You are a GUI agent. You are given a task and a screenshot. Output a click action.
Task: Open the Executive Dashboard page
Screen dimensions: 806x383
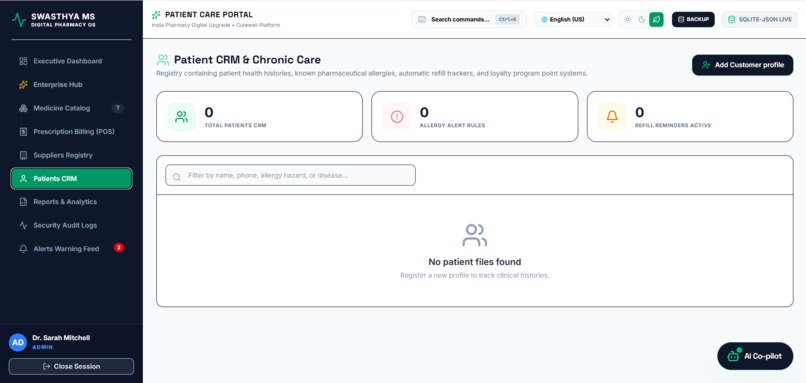click(x=71, y=61)
